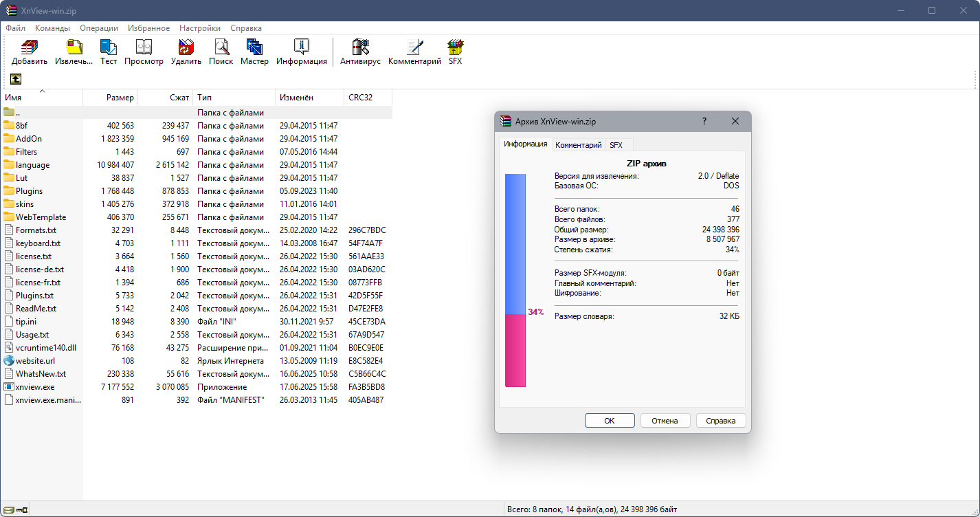Sort list by CRC32 column header
This screenshot has height=517, width=980.
click(x=368, y=98)
